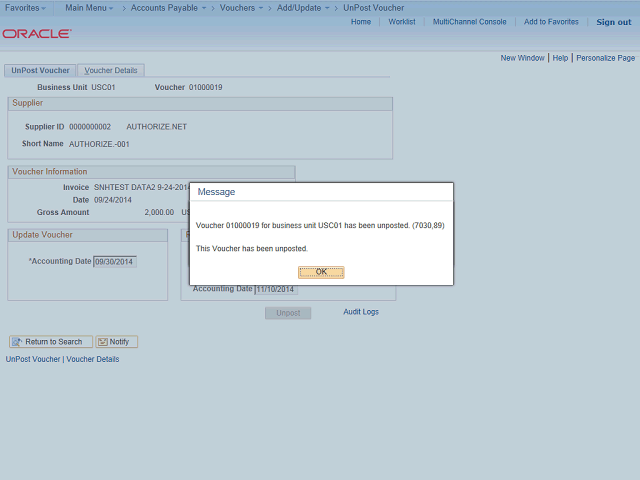Click OK in the Message dialog
640x480 pixels.
coord(321,272)
